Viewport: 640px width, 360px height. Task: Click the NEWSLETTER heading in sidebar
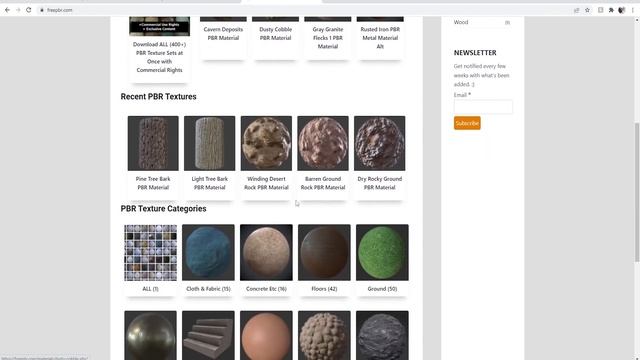[x=475, y=53]
